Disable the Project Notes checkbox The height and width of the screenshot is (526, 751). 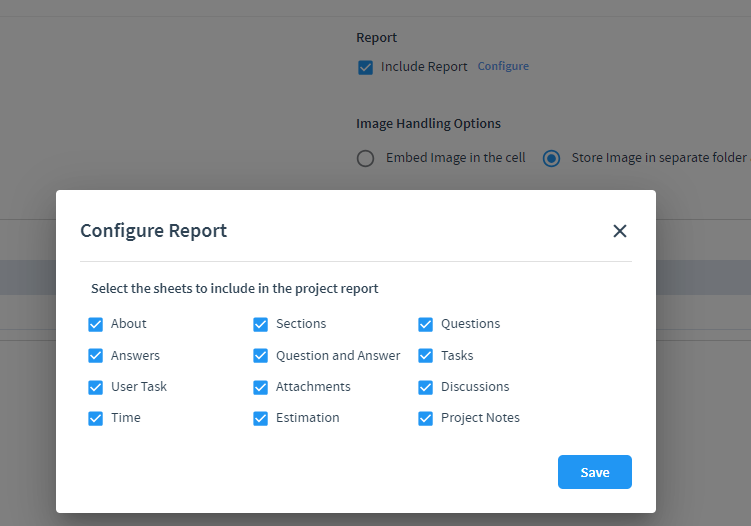tap(426, 418)
